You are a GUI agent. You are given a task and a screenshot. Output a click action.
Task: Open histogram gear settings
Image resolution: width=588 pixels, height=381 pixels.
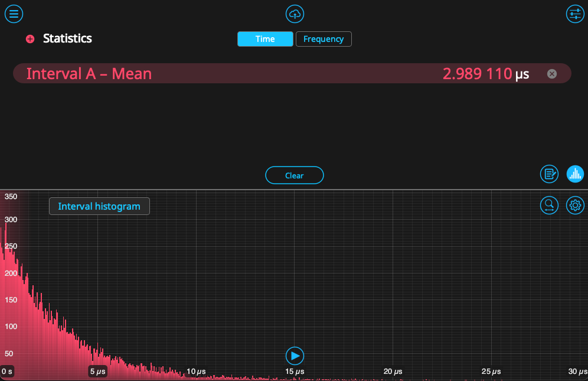coord(575,205)
